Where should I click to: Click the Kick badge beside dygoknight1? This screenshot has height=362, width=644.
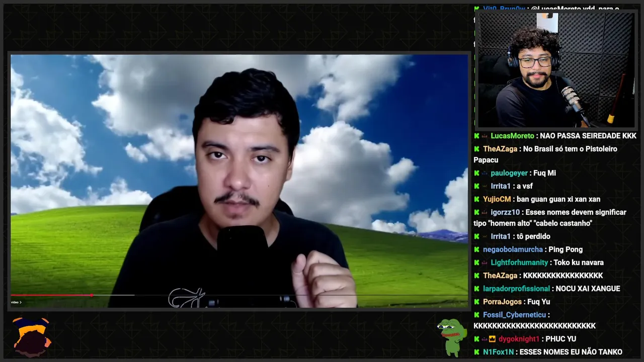pos(476,339)
